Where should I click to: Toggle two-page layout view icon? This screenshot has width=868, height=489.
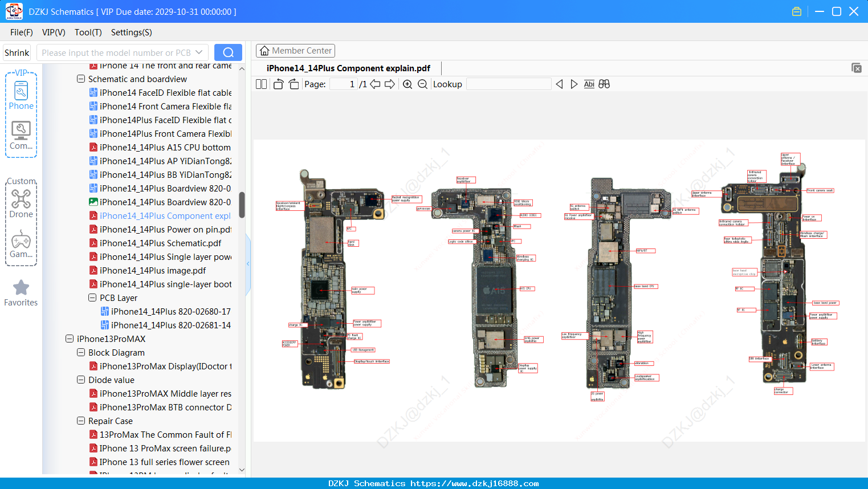262,84
